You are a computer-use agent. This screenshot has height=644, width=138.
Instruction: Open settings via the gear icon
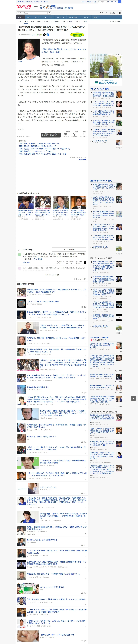click(120, 13)
